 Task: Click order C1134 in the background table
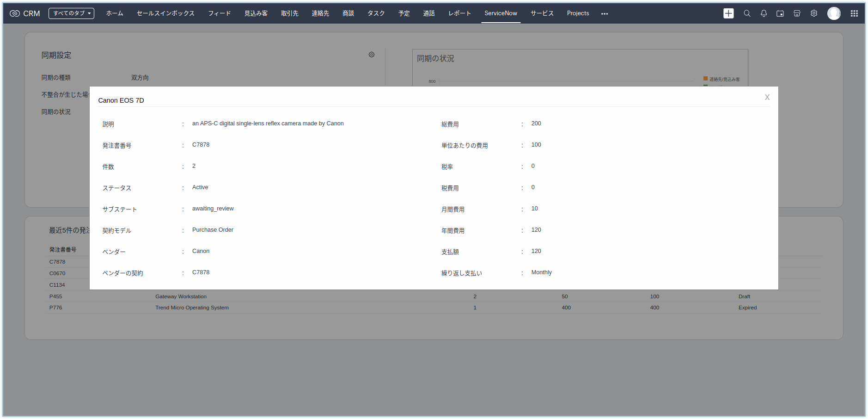(57, 285)
